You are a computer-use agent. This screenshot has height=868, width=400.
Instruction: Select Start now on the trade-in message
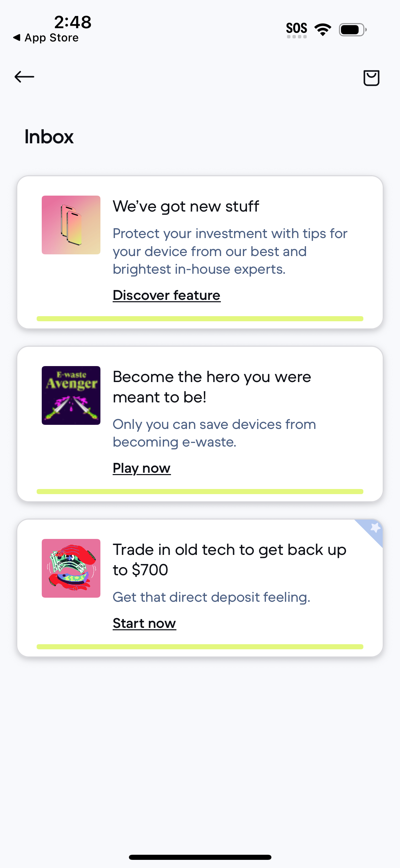point(144,623)
